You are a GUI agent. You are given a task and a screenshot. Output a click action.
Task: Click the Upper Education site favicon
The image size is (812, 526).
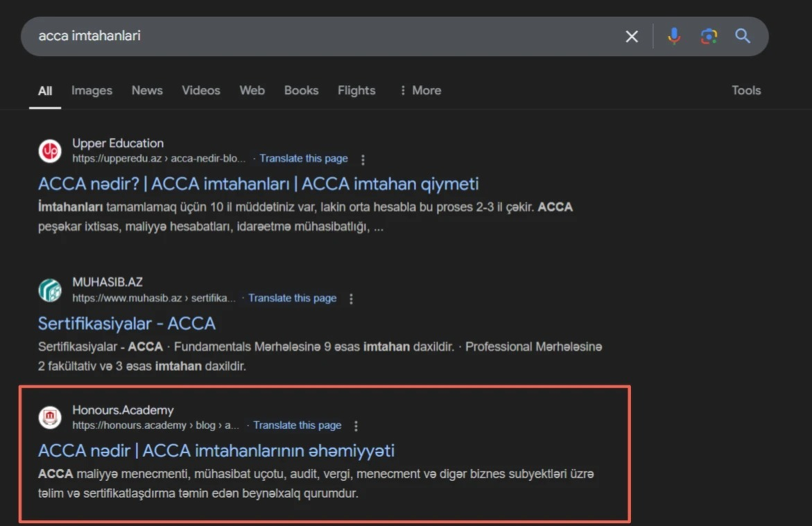coord(50,150)
